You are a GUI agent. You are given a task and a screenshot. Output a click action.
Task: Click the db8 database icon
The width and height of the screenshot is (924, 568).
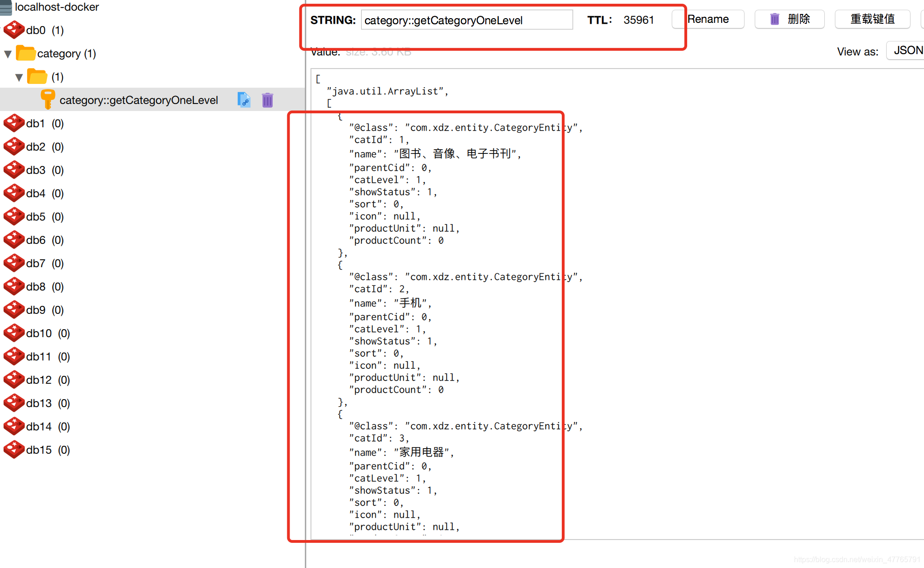point(14,286)
